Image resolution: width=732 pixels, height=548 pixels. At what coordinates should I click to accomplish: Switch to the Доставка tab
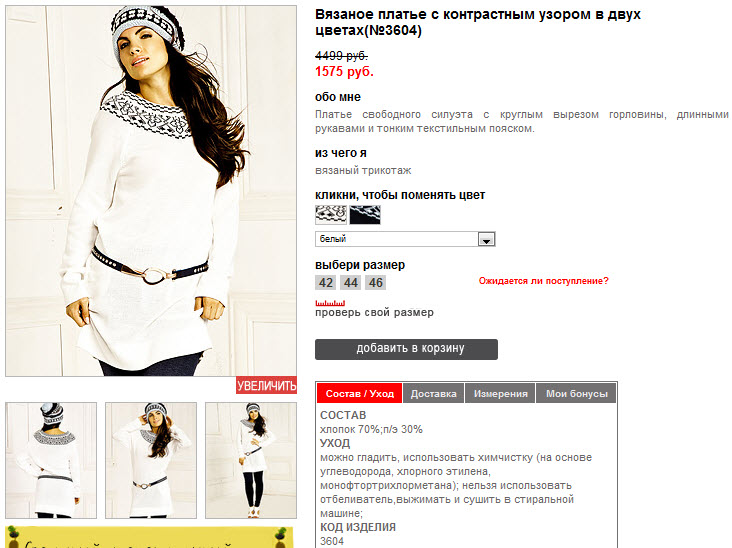(x=433, y=393)
